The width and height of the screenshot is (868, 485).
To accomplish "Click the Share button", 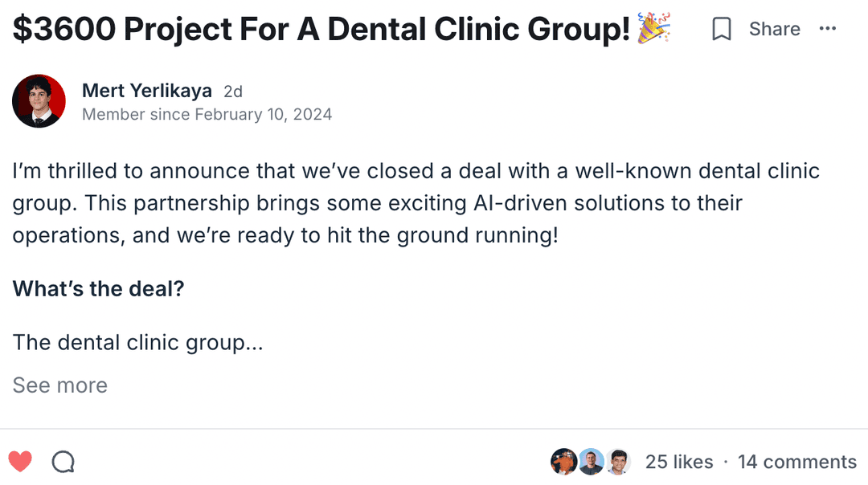I will coord(774,30).
